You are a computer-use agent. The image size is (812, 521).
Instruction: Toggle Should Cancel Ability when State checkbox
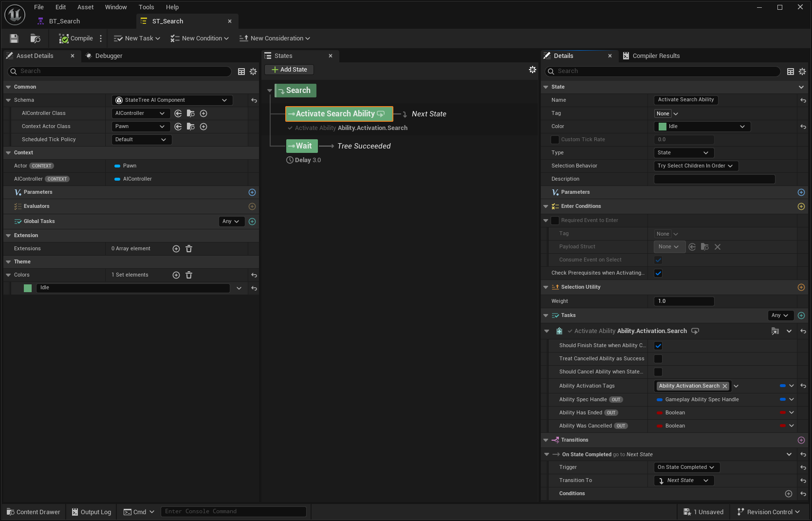[658, 372]
